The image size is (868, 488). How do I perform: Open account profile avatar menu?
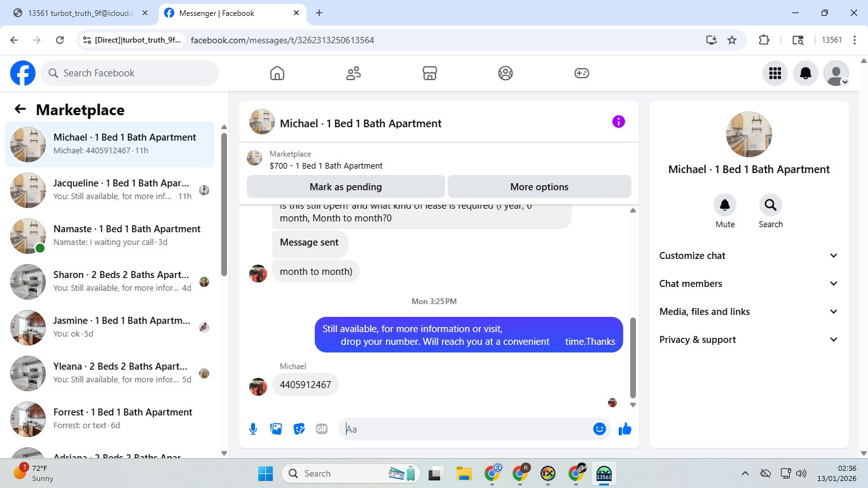pos(836,73)
